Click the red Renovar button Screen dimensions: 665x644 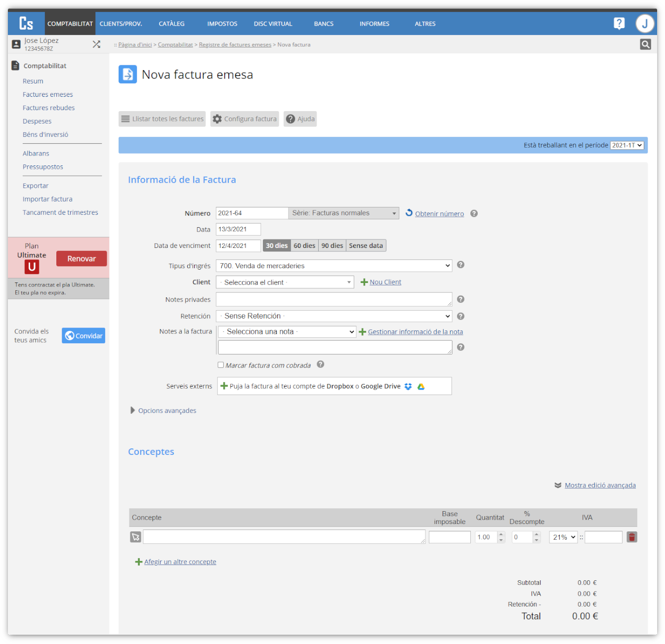[82, 259]
